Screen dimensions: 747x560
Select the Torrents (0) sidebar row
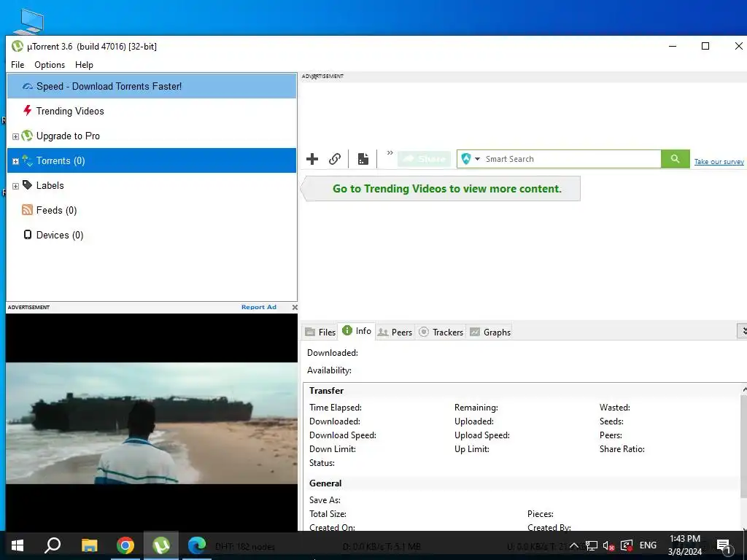152,160
